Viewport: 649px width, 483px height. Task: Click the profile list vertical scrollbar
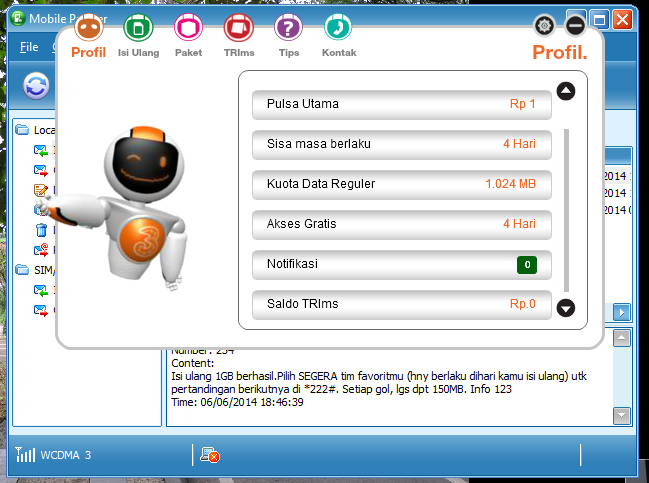pos(566,210)
